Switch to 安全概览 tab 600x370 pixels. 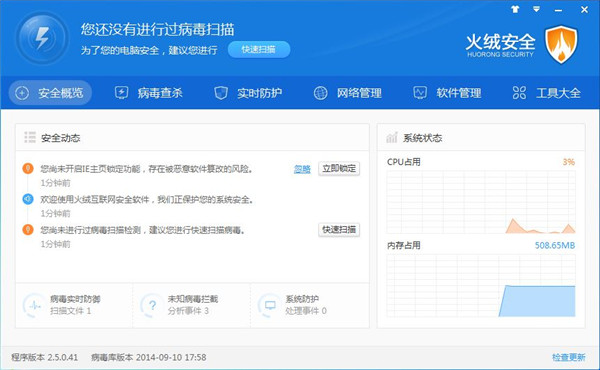point(50,93)
